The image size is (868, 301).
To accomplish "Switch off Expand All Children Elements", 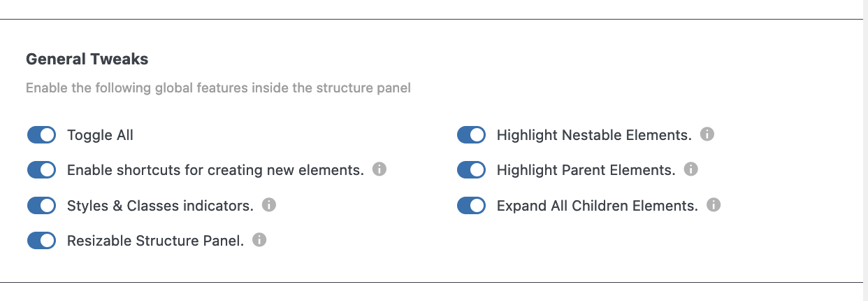I will tap(471, 206).
